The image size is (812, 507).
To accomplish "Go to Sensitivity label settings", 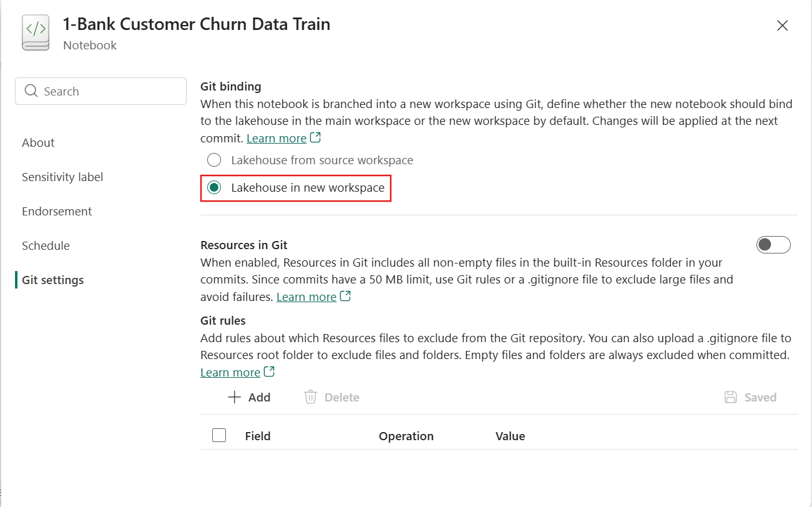I will (x=62, y=177).
